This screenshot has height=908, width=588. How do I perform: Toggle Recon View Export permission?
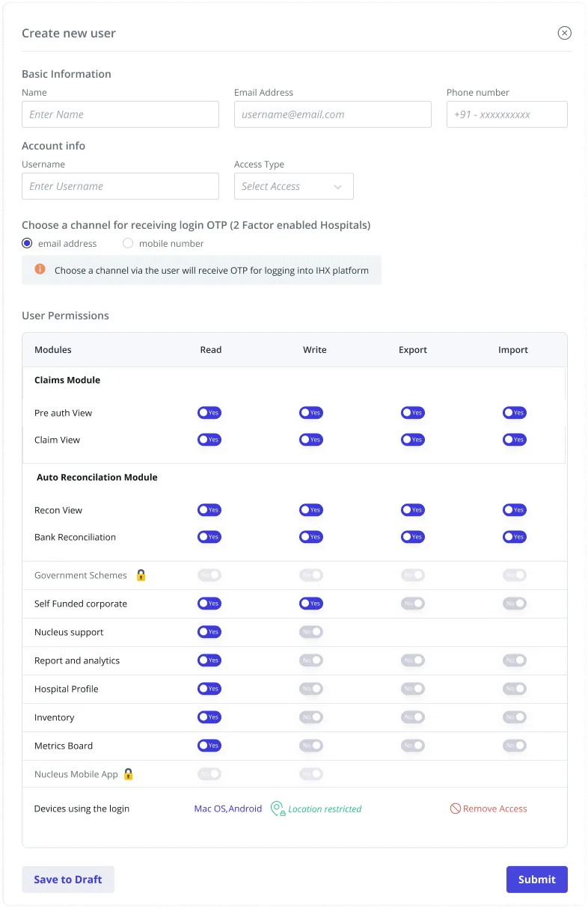coord(413,510)
